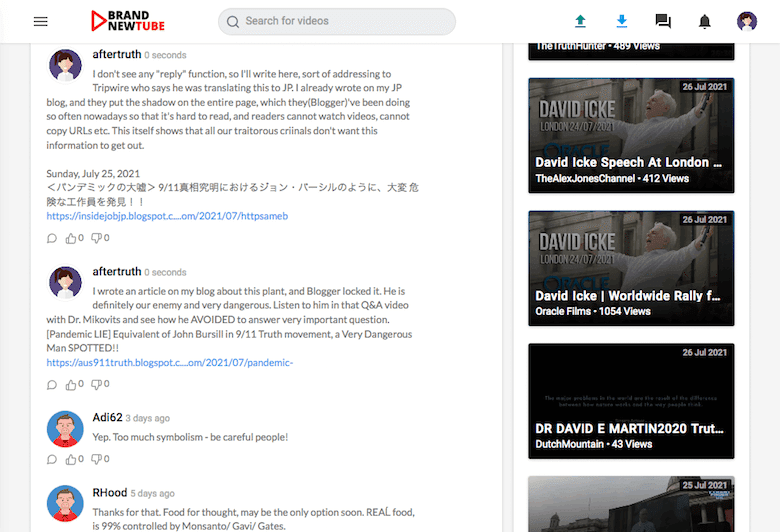Click Adi62's '3 days ago' timestamp
This screenshot has height=532, width=780.
(x=147, y=419)
